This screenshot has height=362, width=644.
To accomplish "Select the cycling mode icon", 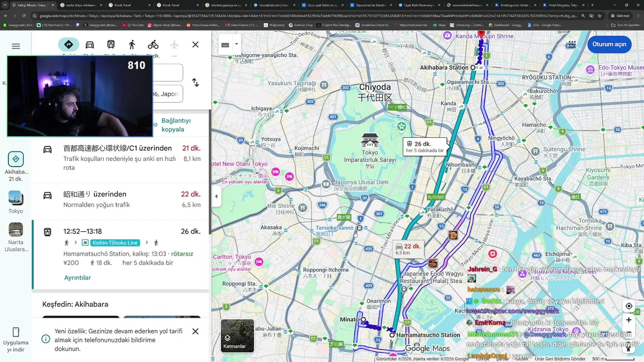I will [153, 45].
